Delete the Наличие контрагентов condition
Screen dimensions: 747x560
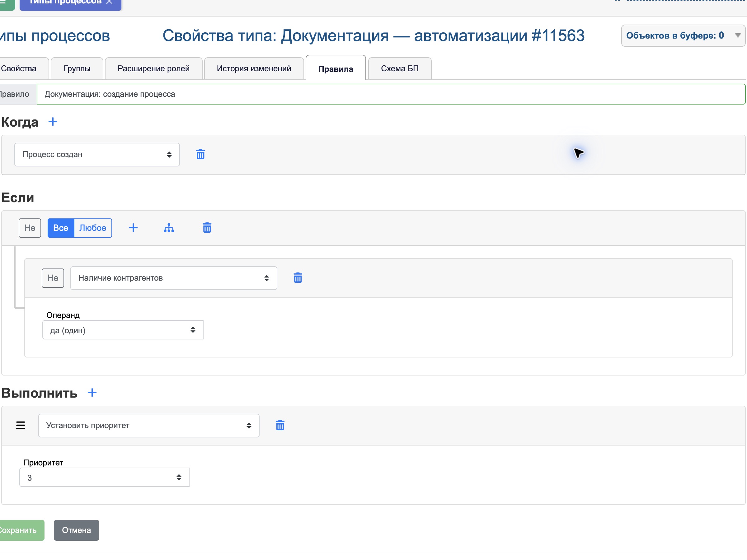click(298, 278)
